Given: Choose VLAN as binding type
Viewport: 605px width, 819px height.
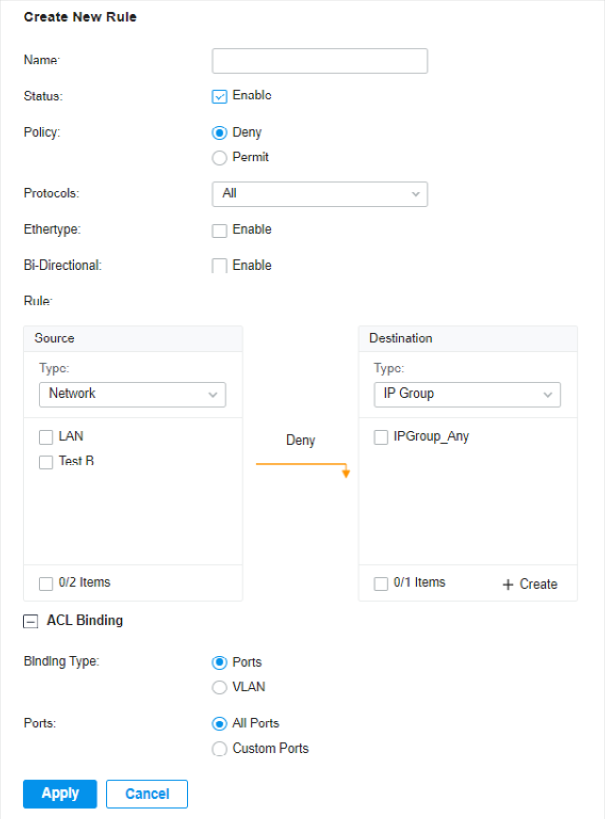Looking at the screenshot, I should [x=219, y=687].
